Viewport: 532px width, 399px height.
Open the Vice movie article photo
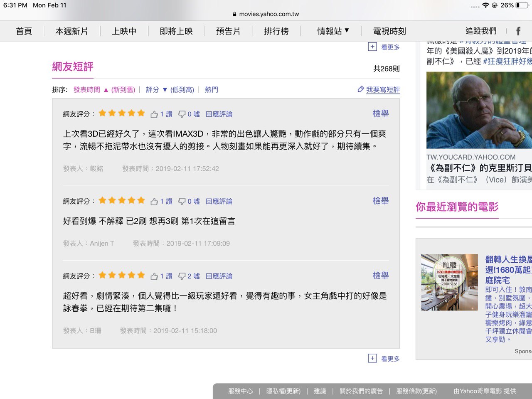[x=479, y=110]
